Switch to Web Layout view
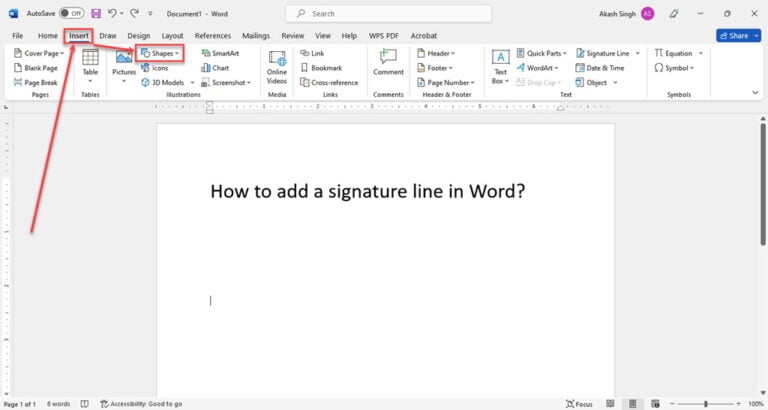 (x=655, y=404)
